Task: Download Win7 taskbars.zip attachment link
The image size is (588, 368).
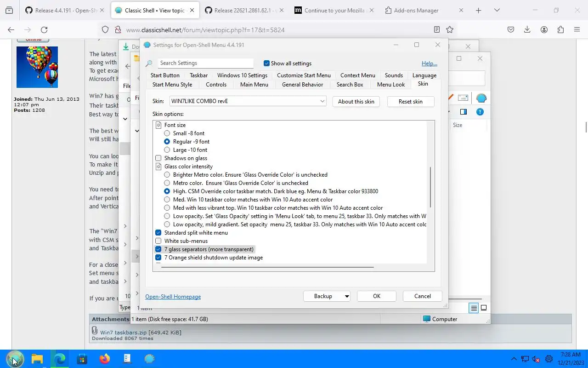Action: point(124,332)
